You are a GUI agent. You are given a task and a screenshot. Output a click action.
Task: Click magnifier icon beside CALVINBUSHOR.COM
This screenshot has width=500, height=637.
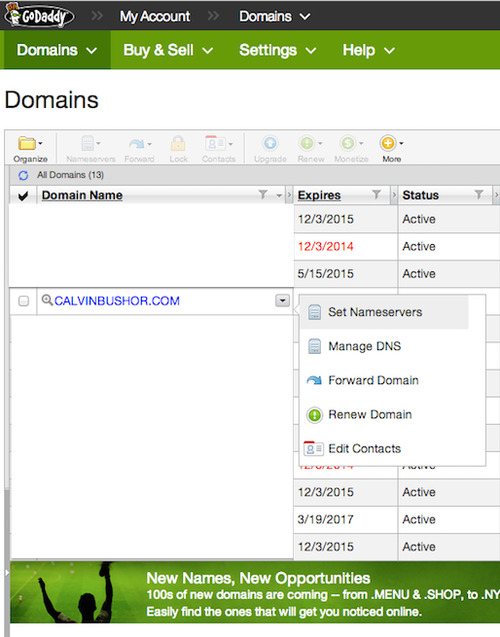pyautogui.click(x=47, y=300)
